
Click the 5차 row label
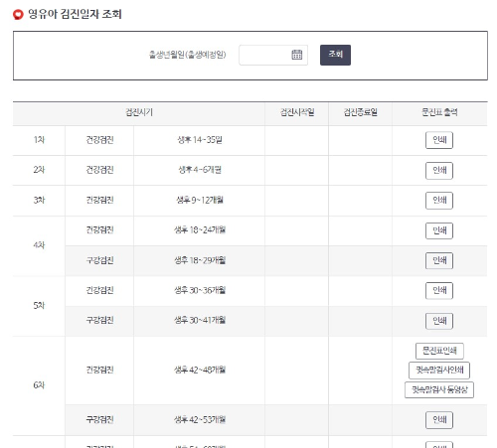(39, 306)
